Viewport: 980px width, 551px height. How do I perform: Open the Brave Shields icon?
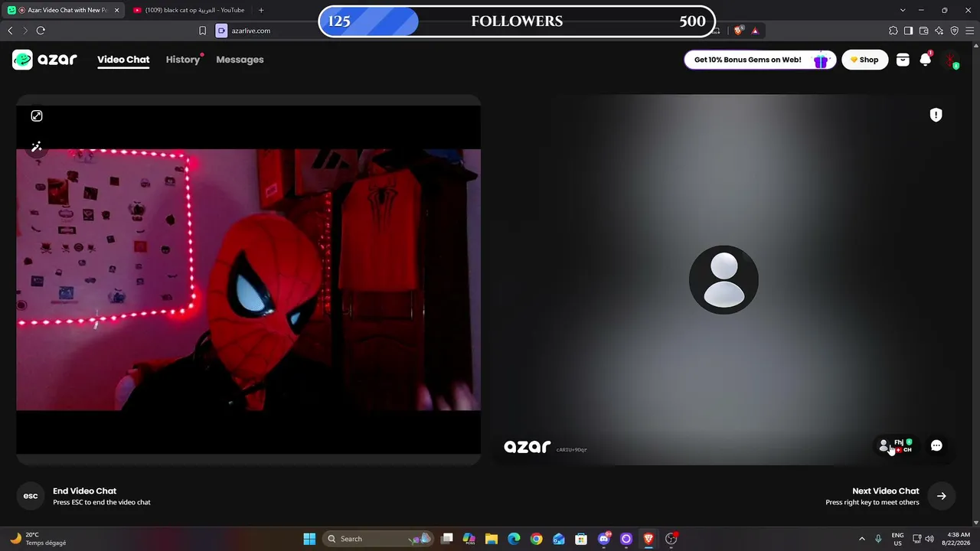(x=738, y=31)
